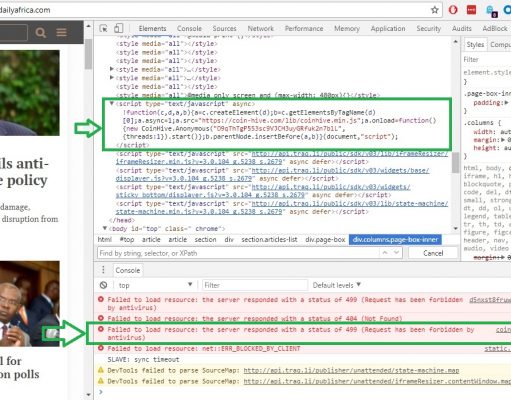Toggle the device toolbar icon
This screenshot has width=511, height=400.
click(119, 28)
